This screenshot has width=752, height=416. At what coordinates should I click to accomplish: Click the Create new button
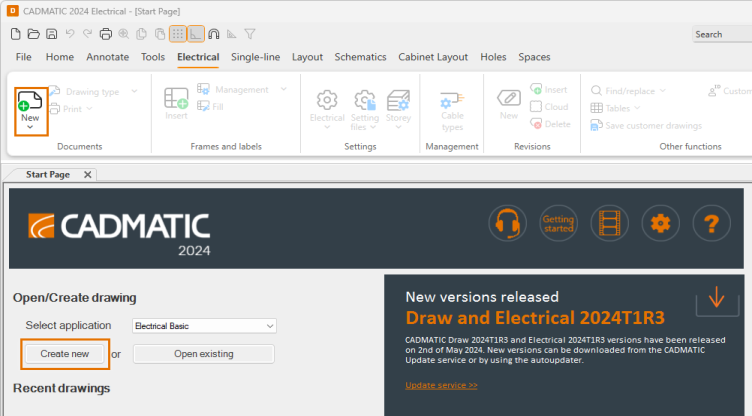coord(65,354)
